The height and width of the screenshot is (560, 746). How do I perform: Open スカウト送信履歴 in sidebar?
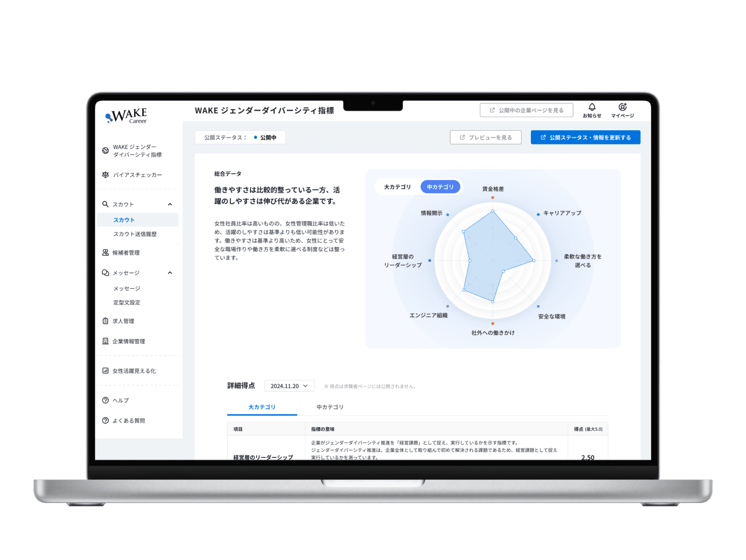pyautogui.click(x=135, y=234)
